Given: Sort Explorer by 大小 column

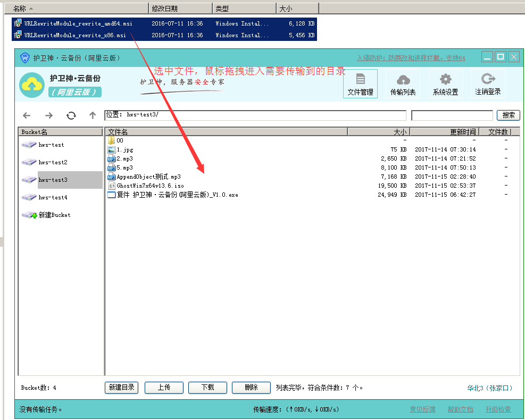Looking at the screenshot, I should (x=298, y=9).
